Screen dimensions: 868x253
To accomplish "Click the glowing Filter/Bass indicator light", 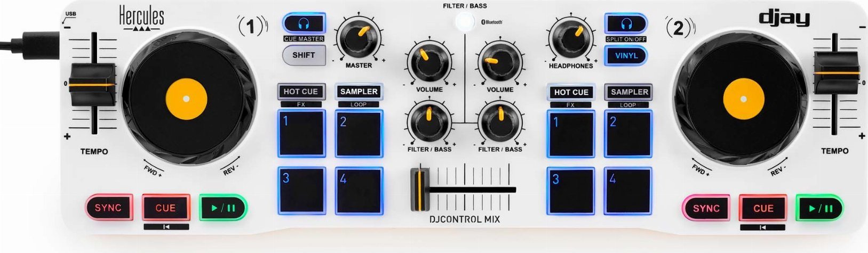I will [x=465, y=22].
